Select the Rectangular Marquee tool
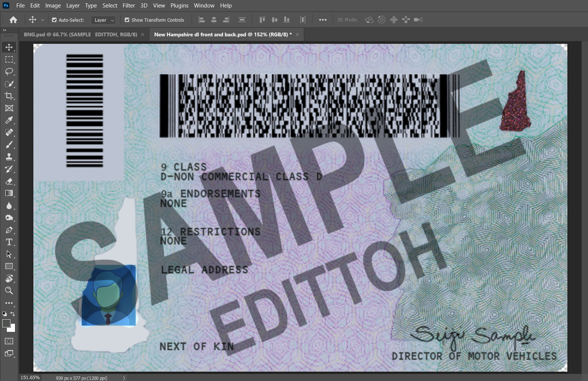This screenshot has width=588, height=381. click(x=9, y=60)
